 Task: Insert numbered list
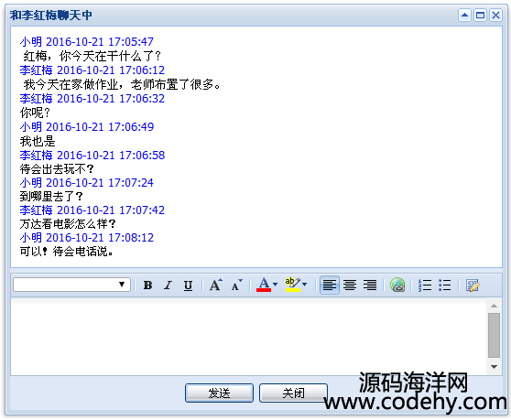(425, 285)
